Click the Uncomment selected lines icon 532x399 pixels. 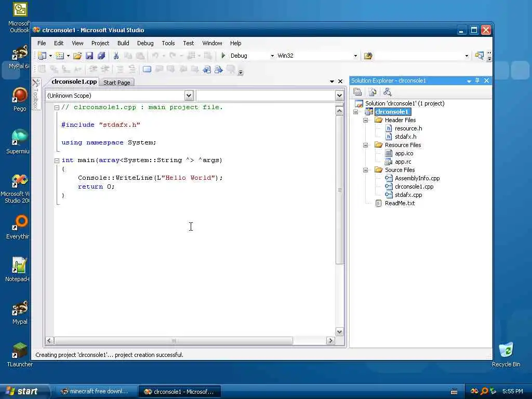pos(132,69)
